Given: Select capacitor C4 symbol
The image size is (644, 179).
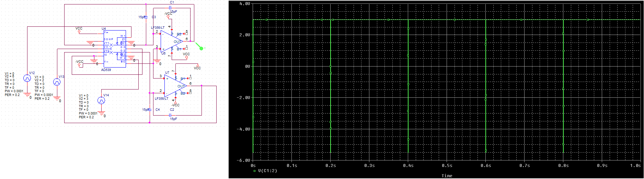Looking at the screenshot, I should click(x=150, y=110).
